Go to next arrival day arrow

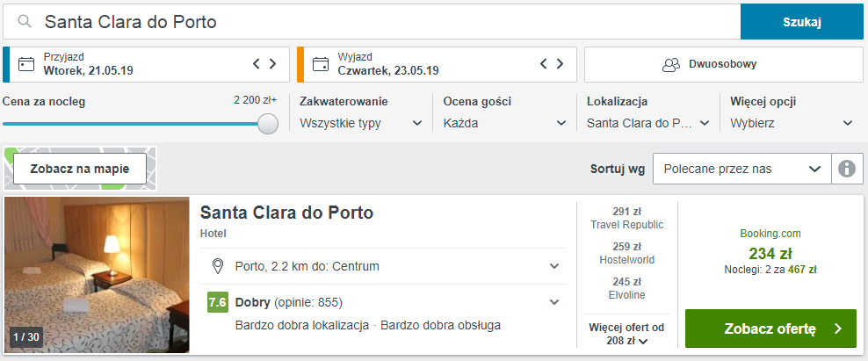click(272, 63)
